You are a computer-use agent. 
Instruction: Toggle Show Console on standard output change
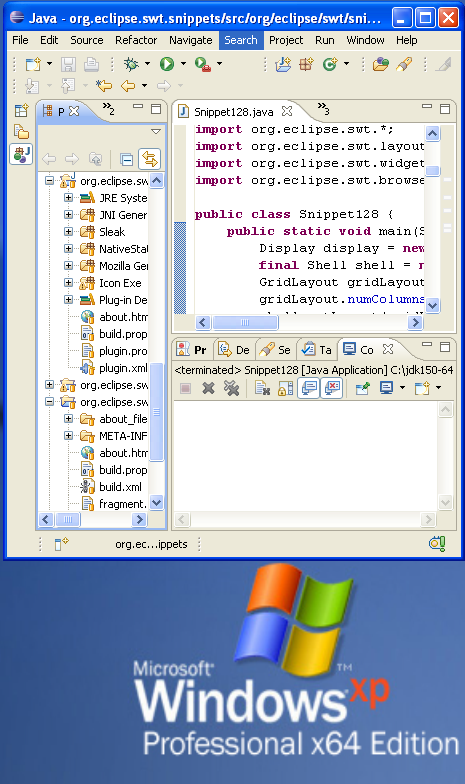[310, 388]
